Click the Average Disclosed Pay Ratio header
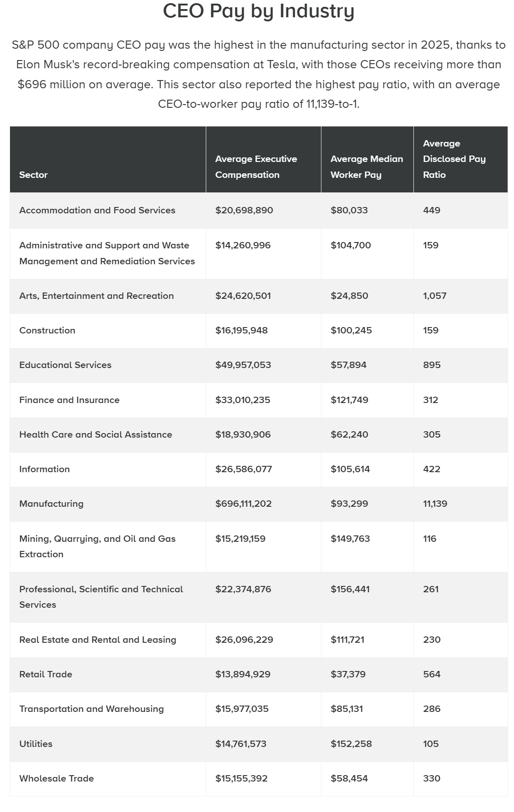514x812 pixels. (x=454, y=159)
